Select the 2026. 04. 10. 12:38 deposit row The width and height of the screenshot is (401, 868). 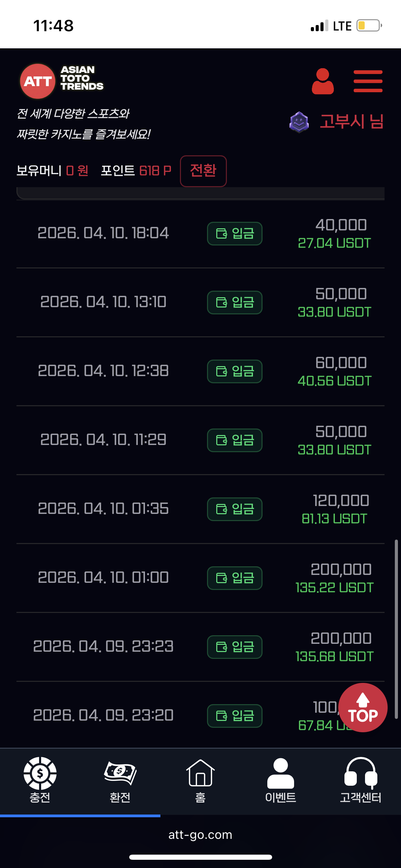(x=103, y=371)
